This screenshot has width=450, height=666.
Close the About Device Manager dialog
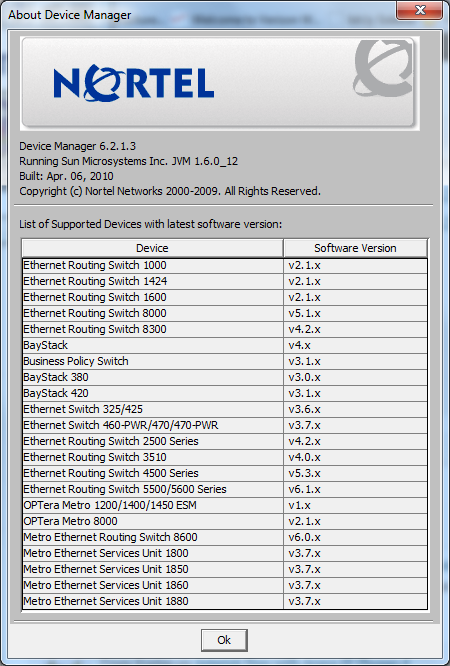pyautogui.click(x=419, y=10)
